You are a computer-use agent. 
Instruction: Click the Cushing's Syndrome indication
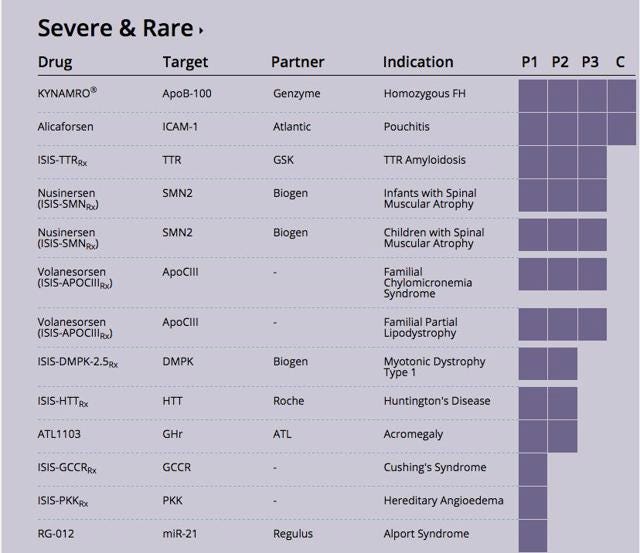pos(435,468)
